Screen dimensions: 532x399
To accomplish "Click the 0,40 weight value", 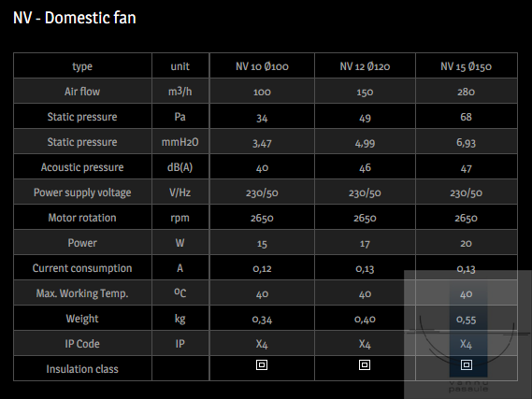I will 365,319.
